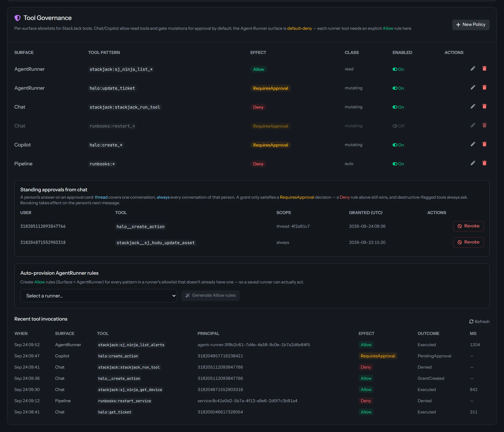Click the service:8c41e0d2 principal

pyautogui.click(x=247, y=401)
